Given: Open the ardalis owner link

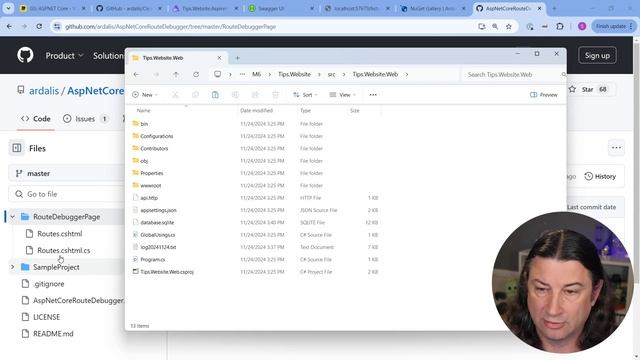Looking at the screenshot, I should click(x=44, y=91).
